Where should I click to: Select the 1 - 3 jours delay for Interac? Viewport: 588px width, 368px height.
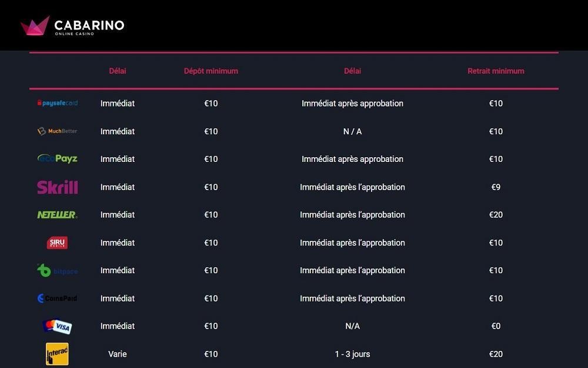pos(352,354)
